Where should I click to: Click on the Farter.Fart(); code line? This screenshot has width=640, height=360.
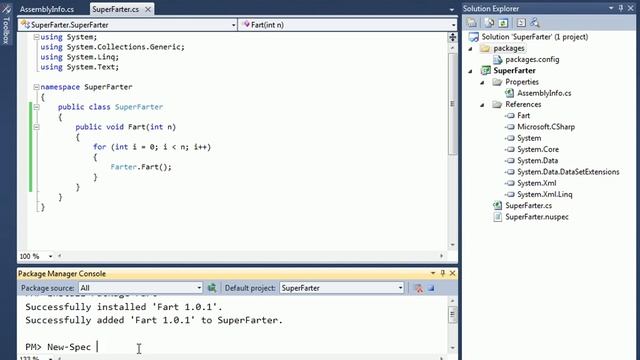pyautogui.click(x=141, y=167)
